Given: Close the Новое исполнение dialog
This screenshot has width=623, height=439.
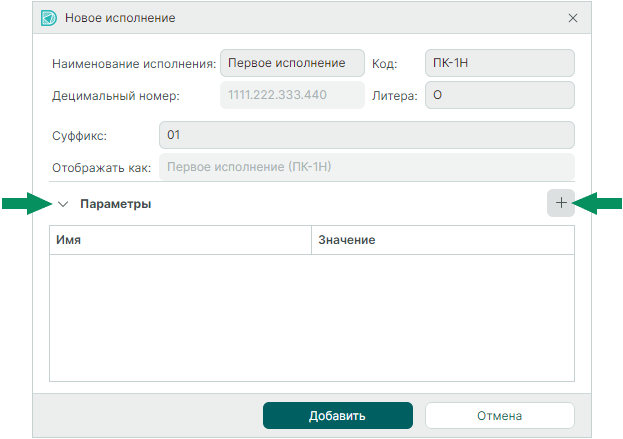Looking at the screenshot, I should (x=573, y=18).
